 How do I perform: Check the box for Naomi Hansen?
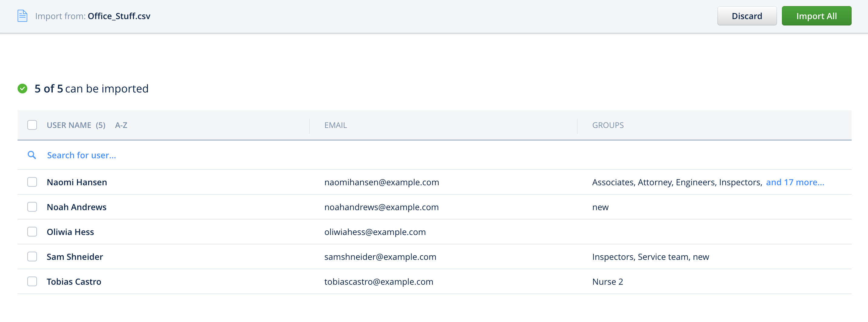point(32,182)
